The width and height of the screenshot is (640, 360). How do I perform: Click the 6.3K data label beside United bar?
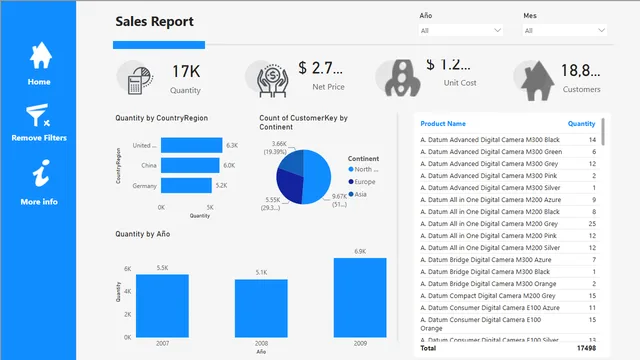[232, 145]
